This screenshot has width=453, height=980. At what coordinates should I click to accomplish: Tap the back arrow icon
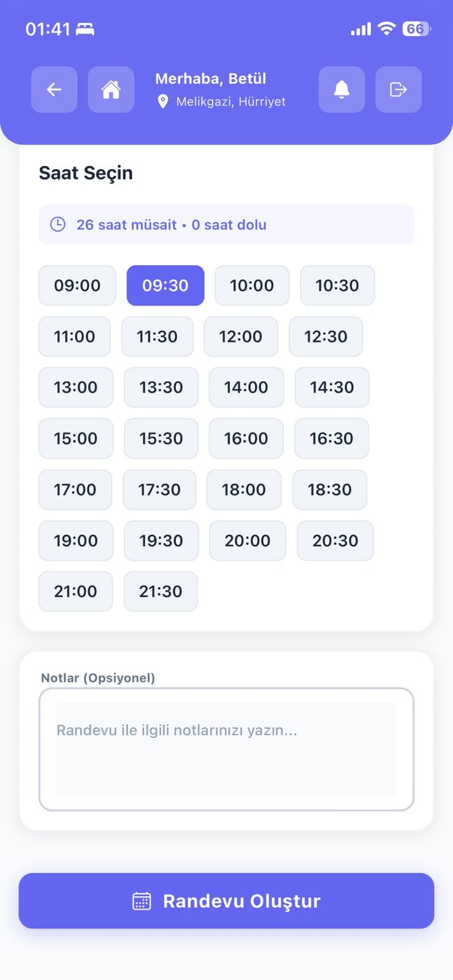(54, 89)
